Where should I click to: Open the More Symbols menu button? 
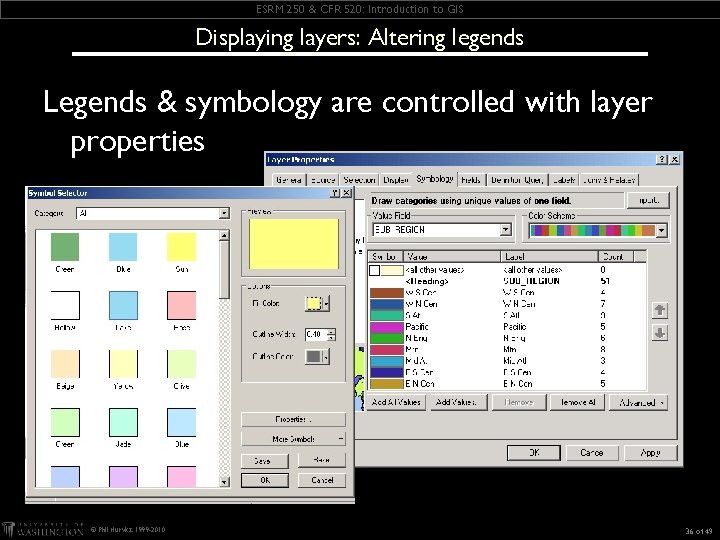coord(293,439)
